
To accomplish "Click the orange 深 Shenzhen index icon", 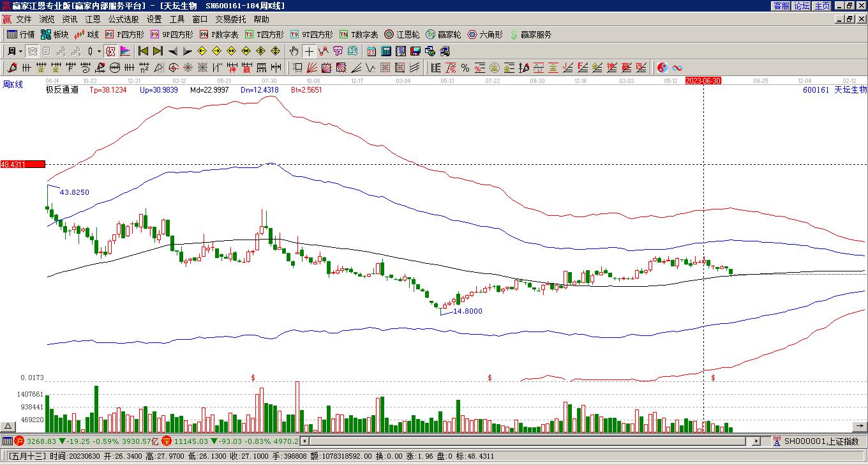I will point(167,441).
